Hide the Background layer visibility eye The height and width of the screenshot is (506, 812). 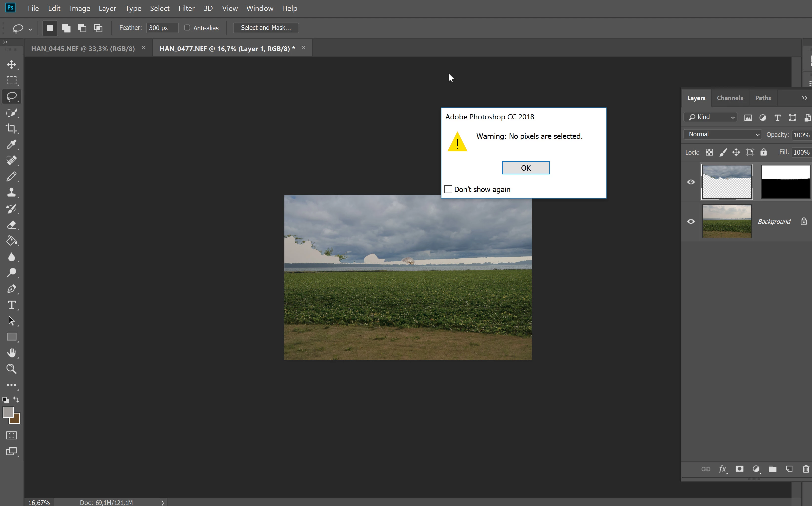click(x=691, y=221)
